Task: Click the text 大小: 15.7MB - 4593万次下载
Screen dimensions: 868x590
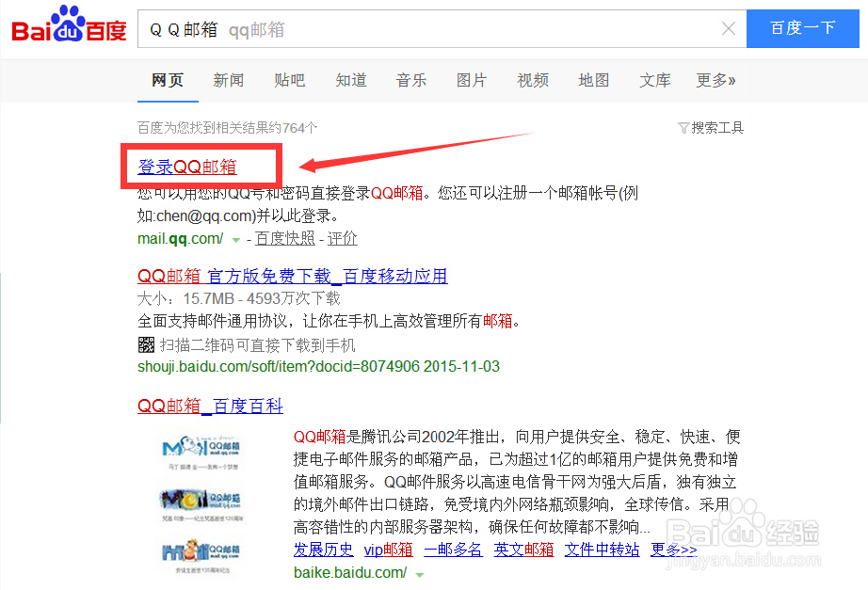Action: click(x=238, y=299)
